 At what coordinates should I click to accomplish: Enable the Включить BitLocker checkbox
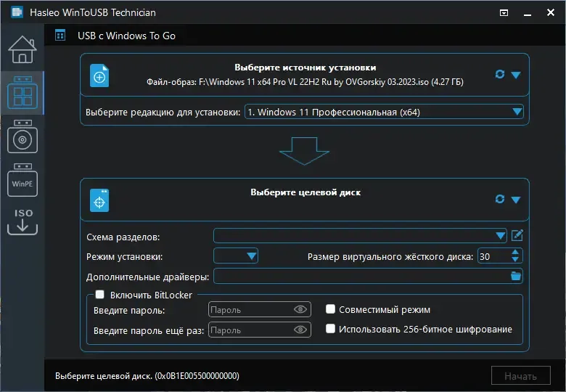(99, 295)
